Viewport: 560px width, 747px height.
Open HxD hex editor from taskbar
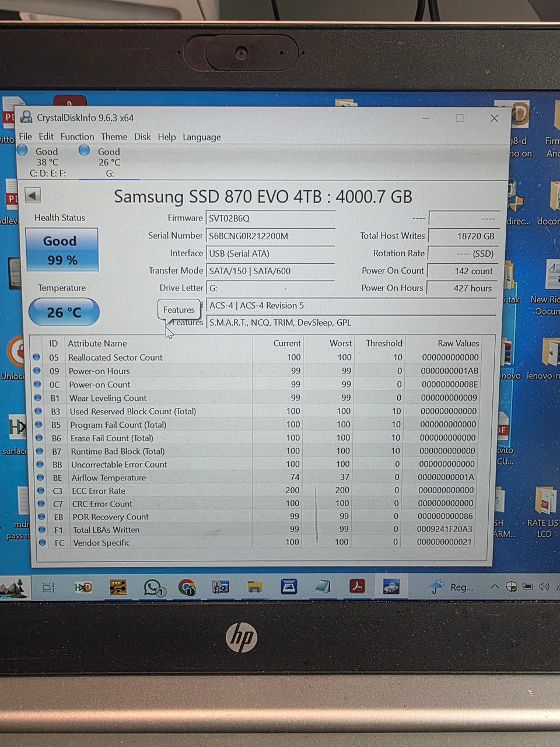coord(83,587)
